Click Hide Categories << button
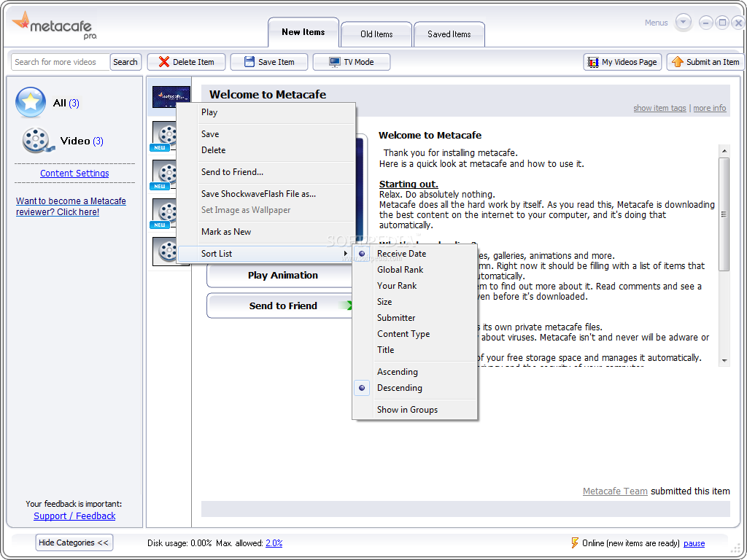Viewport: 747px width, 560px height. [74, 542]
